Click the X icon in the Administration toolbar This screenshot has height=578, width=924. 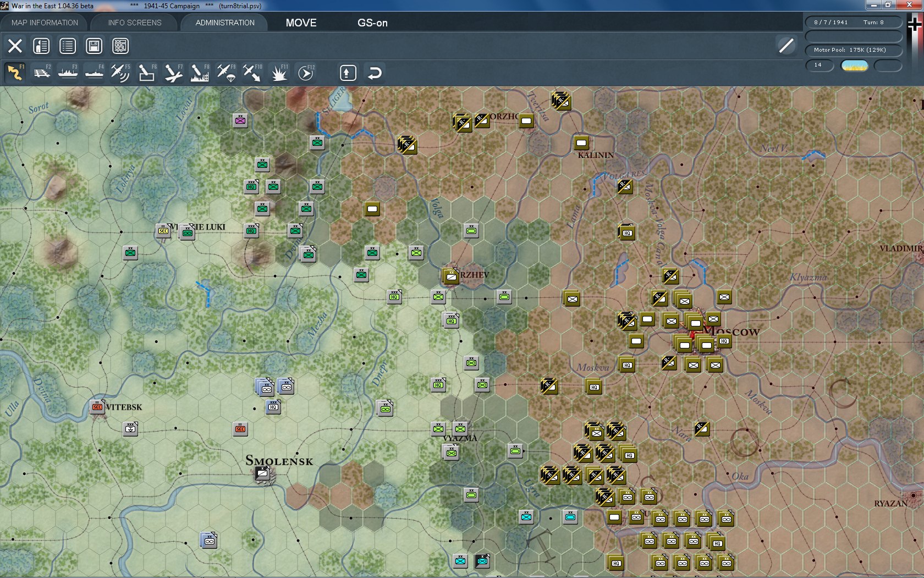click(15, 46)
